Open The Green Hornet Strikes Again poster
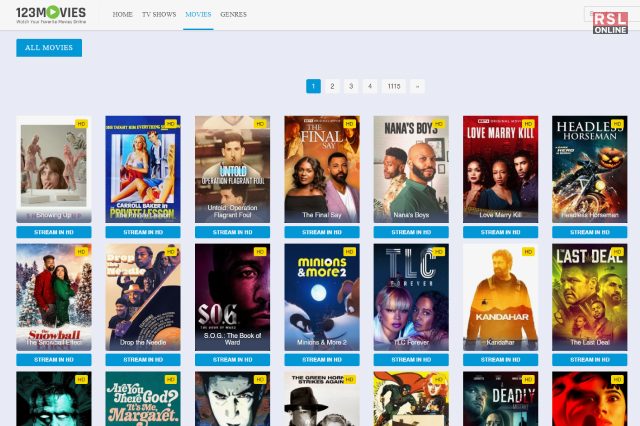 (x=322, y=399)
